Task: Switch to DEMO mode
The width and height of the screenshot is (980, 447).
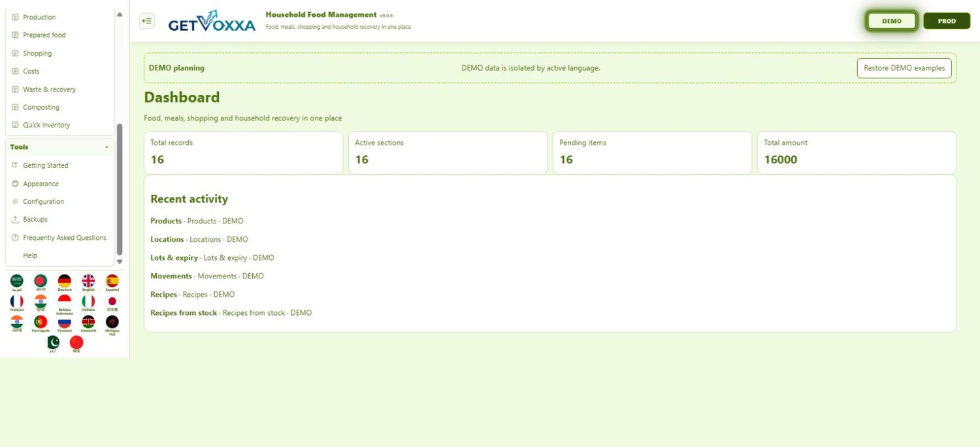Action: point(892,21)
